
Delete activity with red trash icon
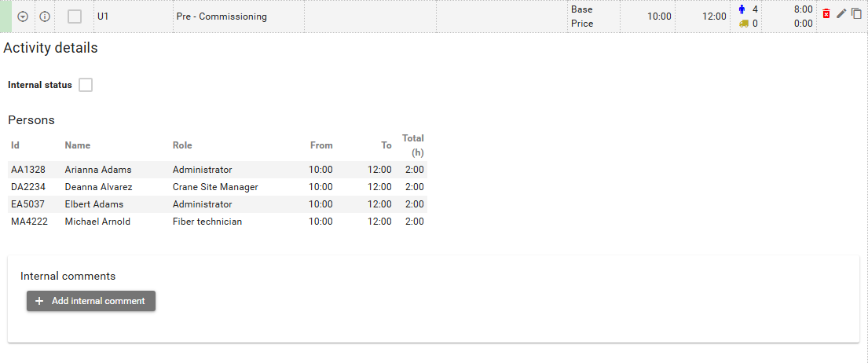click(826, 14)
